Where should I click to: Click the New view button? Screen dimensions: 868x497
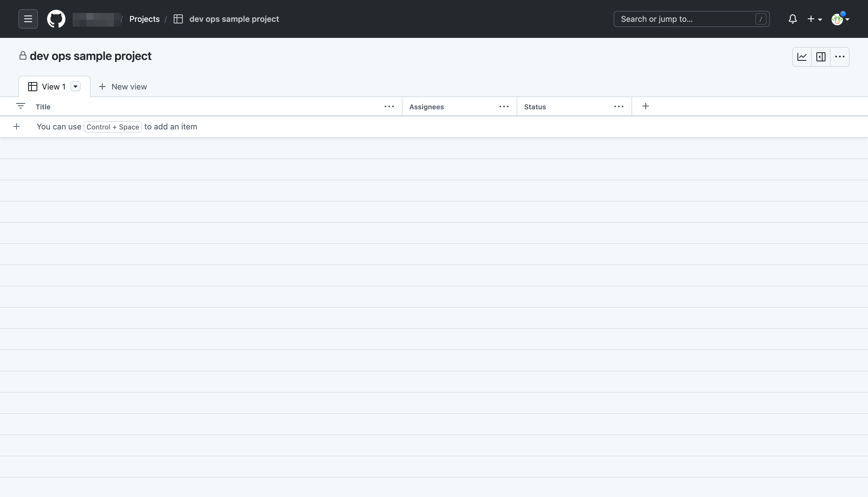[123, 87]
